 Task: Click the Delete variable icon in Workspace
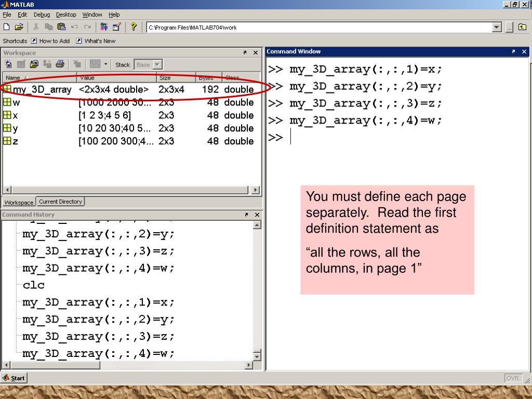click(x=77, y=64)
